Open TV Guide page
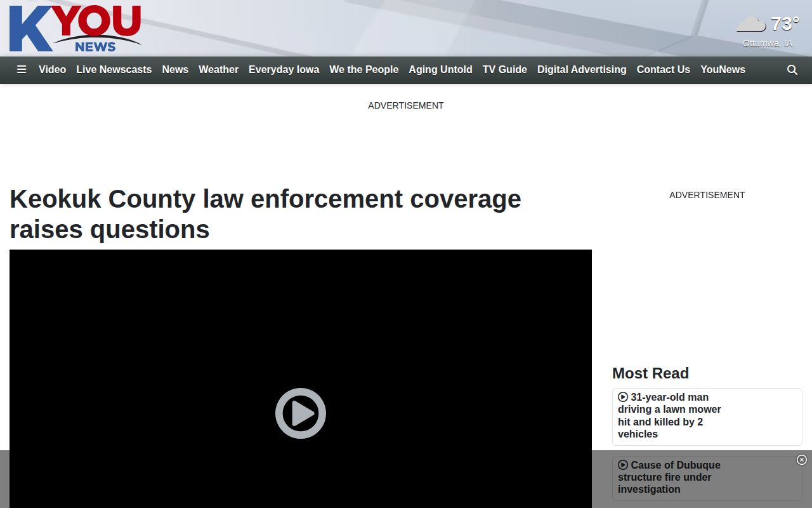This screenshot has height=508, width=812. (505, 70)
